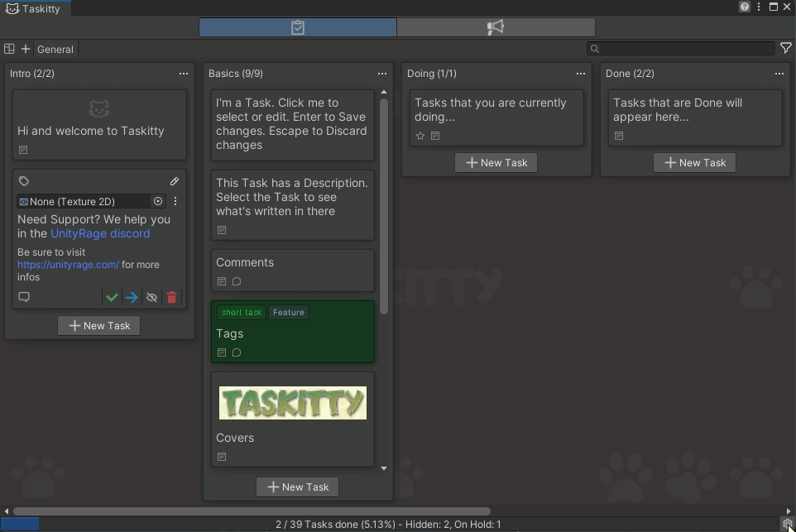Viewport: 796px width, 532px height.
Task: Click the Feature tag
Action: (x=288, y=312)
